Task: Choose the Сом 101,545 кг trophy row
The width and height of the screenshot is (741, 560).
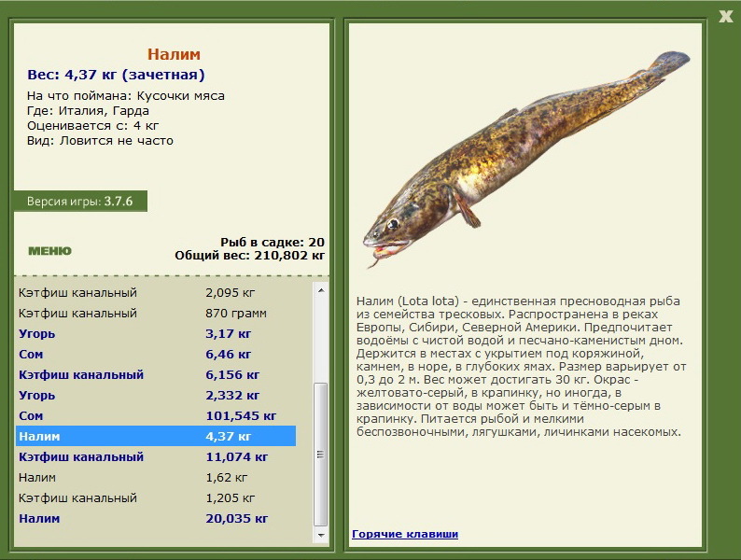Action: coord(155,415)
